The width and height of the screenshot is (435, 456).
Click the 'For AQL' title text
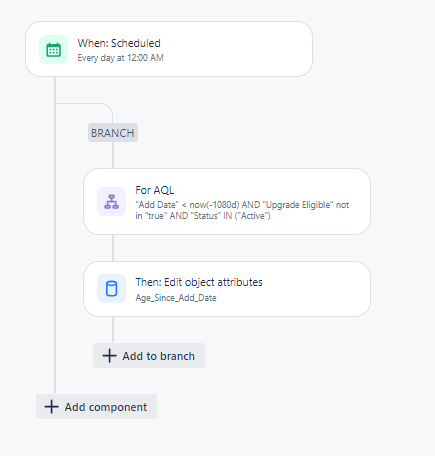click(x=155, y=190)
